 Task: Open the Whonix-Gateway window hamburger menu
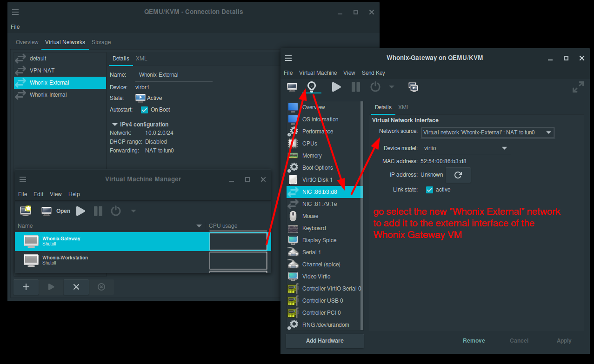[x=288, y=58]
